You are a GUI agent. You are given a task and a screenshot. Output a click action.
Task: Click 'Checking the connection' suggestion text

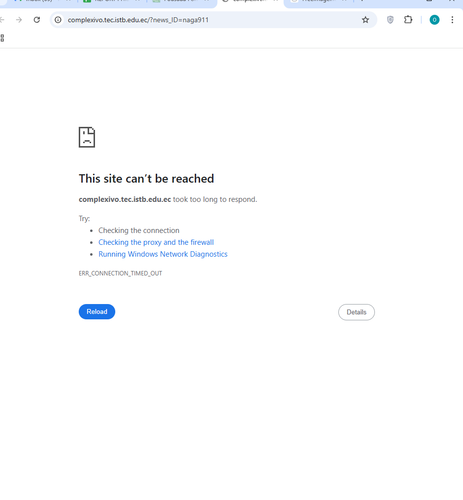[139, 230]
